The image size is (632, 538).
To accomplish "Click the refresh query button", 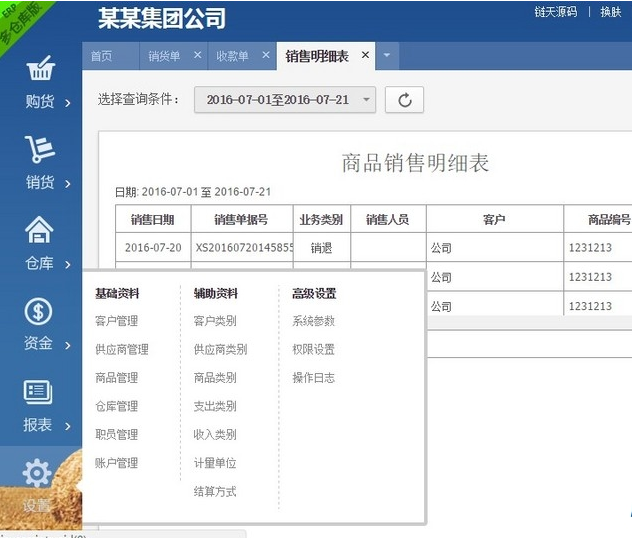I will coord(404,100).
